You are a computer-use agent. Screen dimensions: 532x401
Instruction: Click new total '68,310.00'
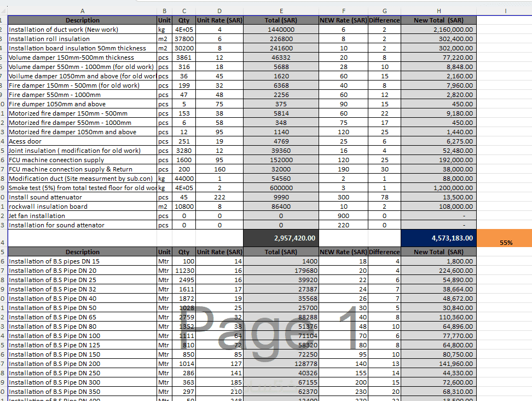tap(439, 392)
